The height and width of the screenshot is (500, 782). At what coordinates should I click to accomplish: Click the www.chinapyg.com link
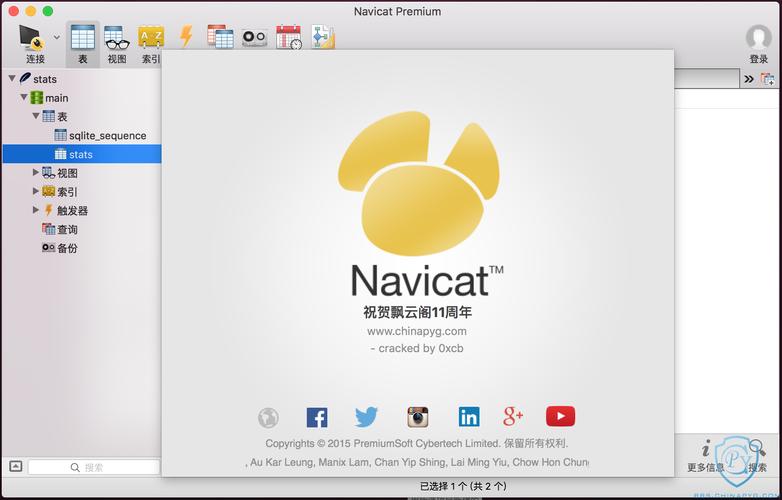click(x=417, y=331)
